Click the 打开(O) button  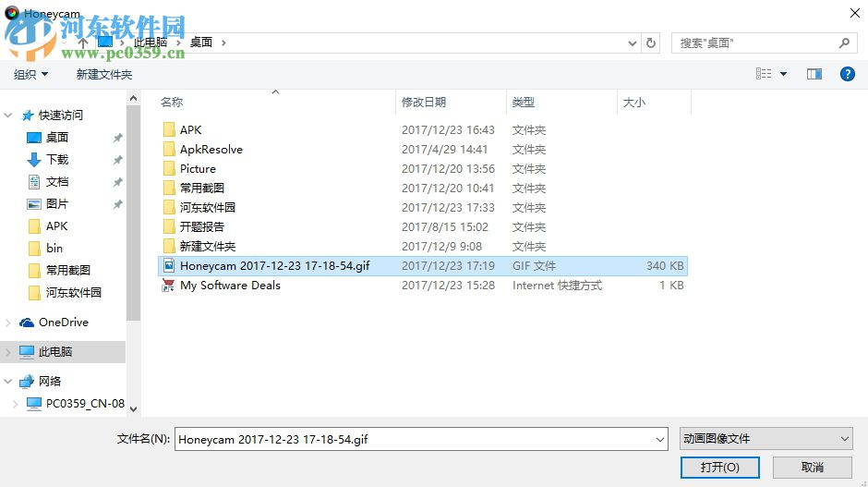pyautogui.click(x=719, y=467)
